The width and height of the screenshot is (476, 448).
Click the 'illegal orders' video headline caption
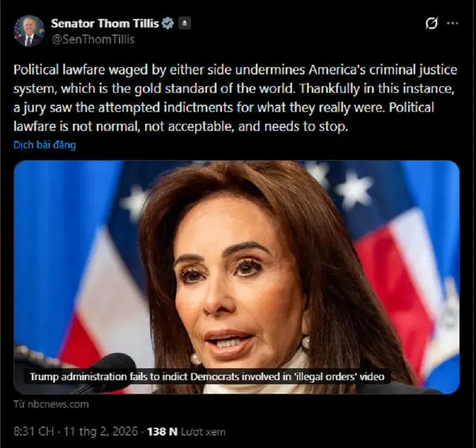[207, 377]
